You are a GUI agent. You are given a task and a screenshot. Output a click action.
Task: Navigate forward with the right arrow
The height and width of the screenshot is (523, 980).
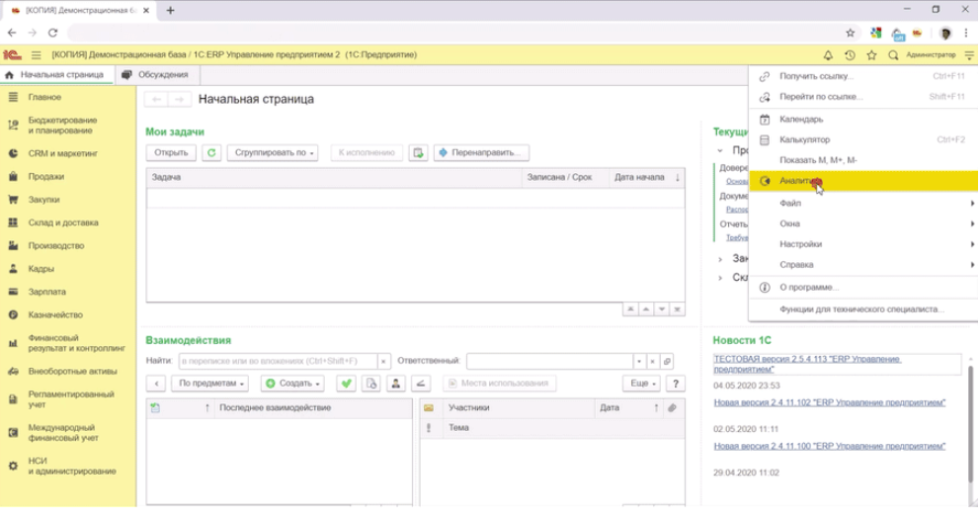tap(179, 100)
